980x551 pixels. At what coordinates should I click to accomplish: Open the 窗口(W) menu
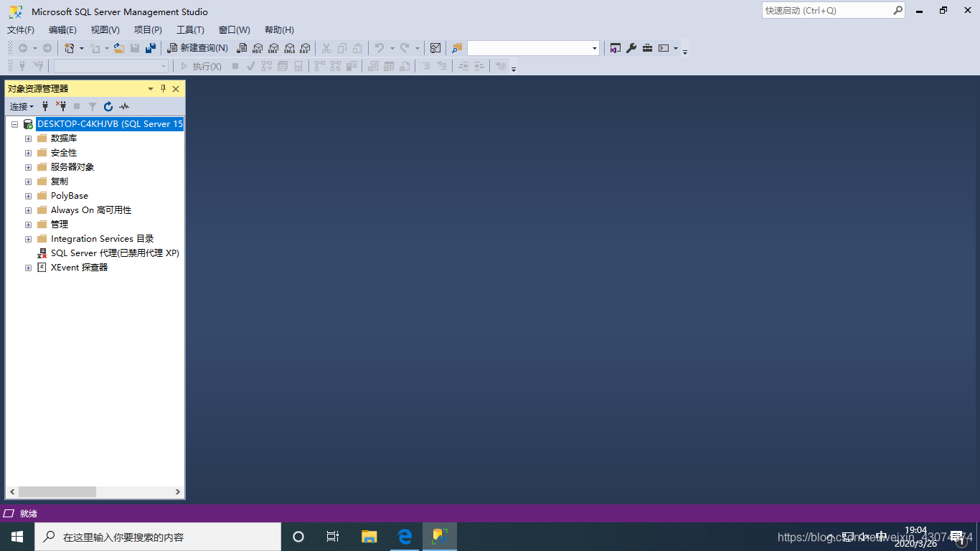235,29
